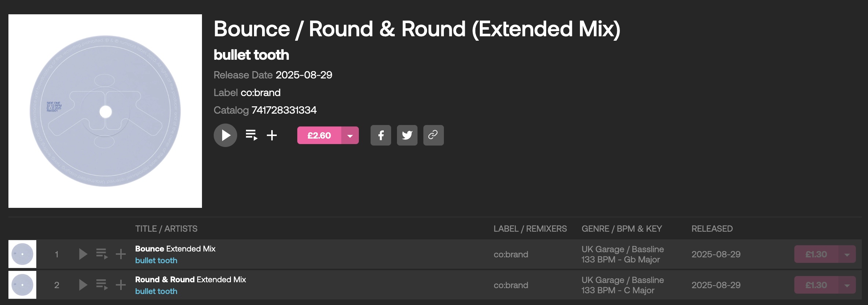Add the release to a playlist using plus icon
Screen dimensions: 868x305
coord(272,135)
